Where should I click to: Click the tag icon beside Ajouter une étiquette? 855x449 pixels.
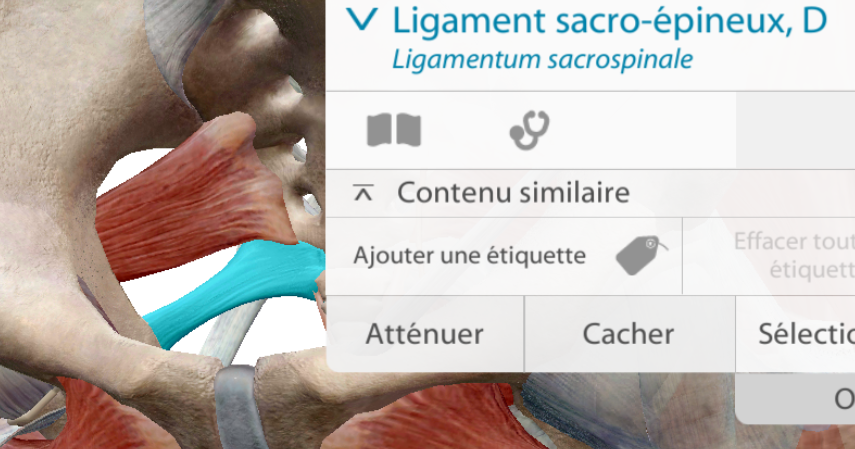tap(641, 255)
